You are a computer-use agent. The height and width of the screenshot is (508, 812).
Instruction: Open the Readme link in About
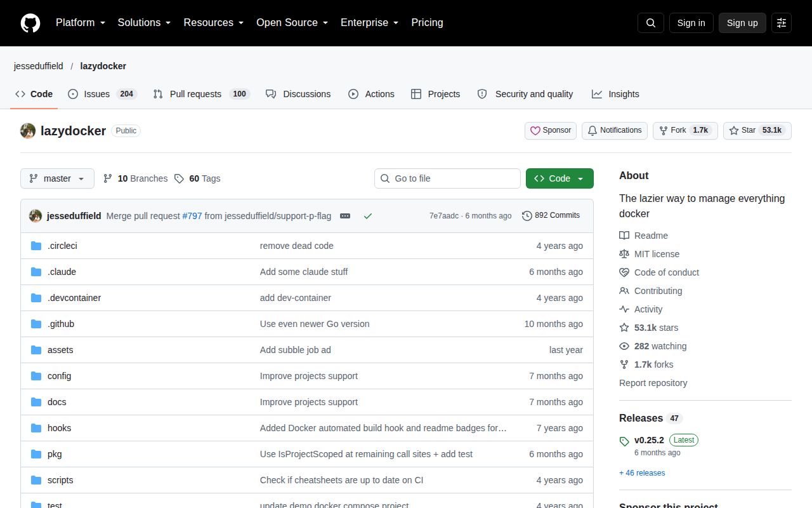[643, 236]
